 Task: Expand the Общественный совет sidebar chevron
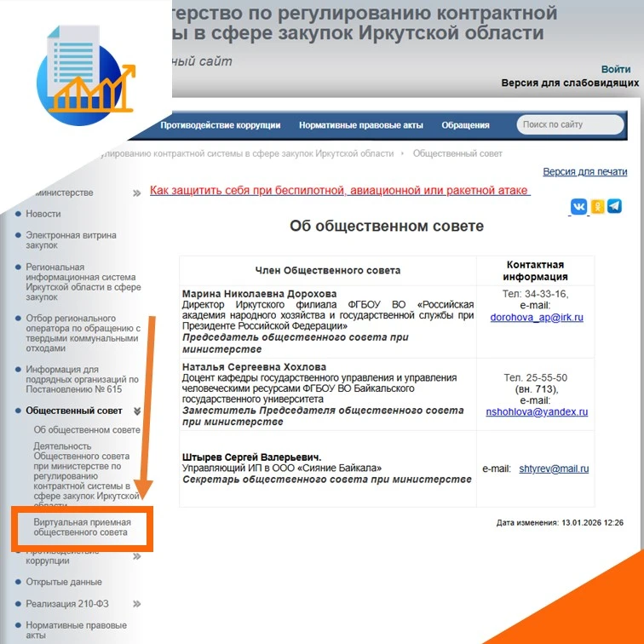point(137,411)
